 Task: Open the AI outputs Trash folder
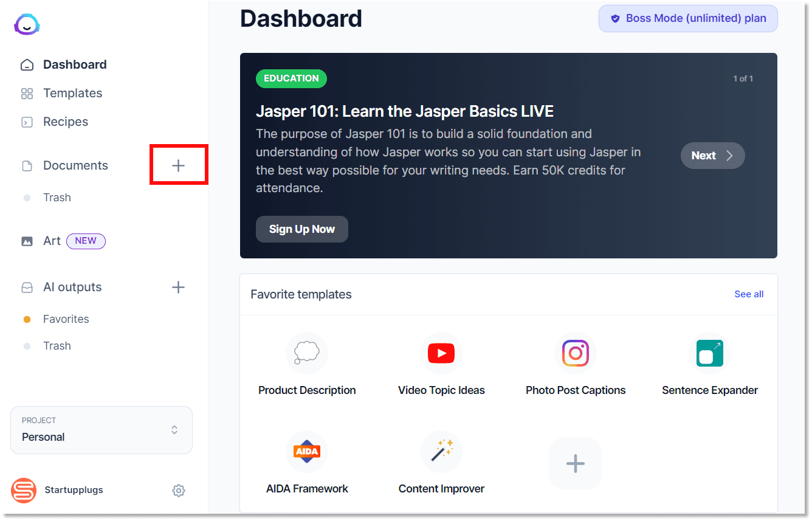click(x=57, y=346)
